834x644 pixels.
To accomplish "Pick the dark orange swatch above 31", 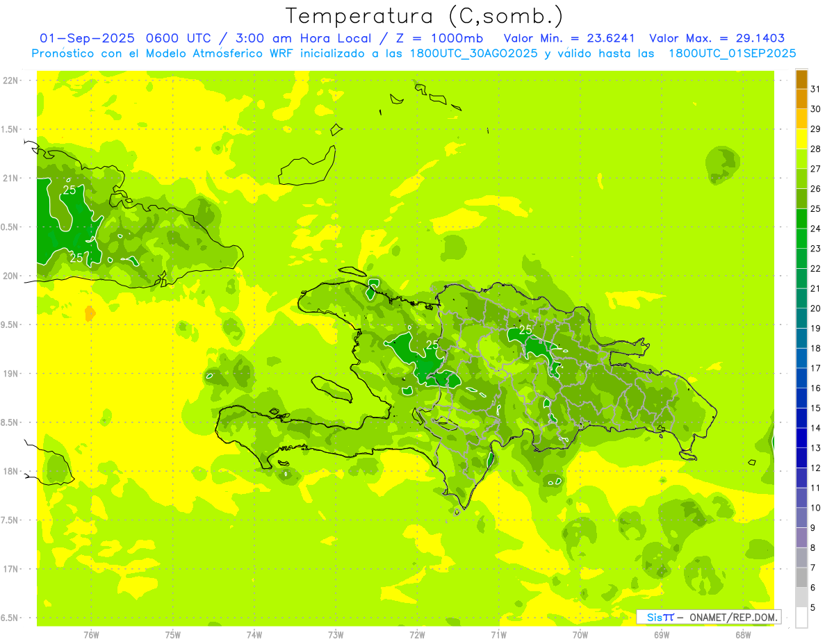I will tap(801, 79).
